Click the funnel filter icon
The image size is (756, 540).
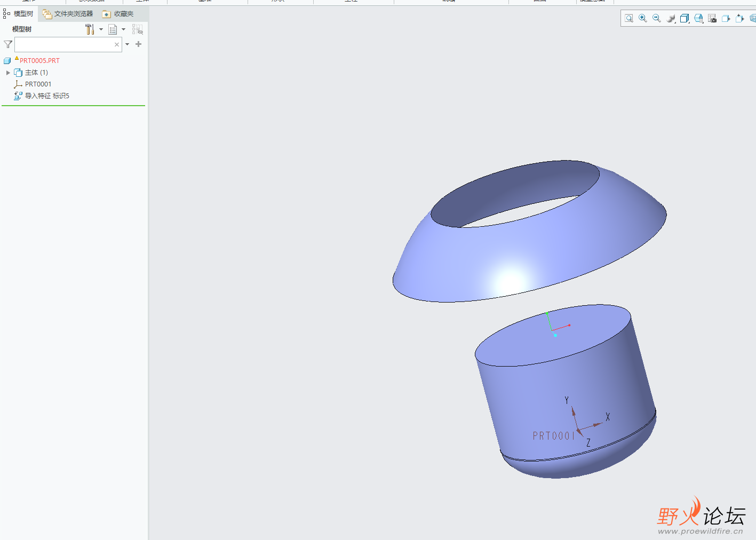[8, 44]
